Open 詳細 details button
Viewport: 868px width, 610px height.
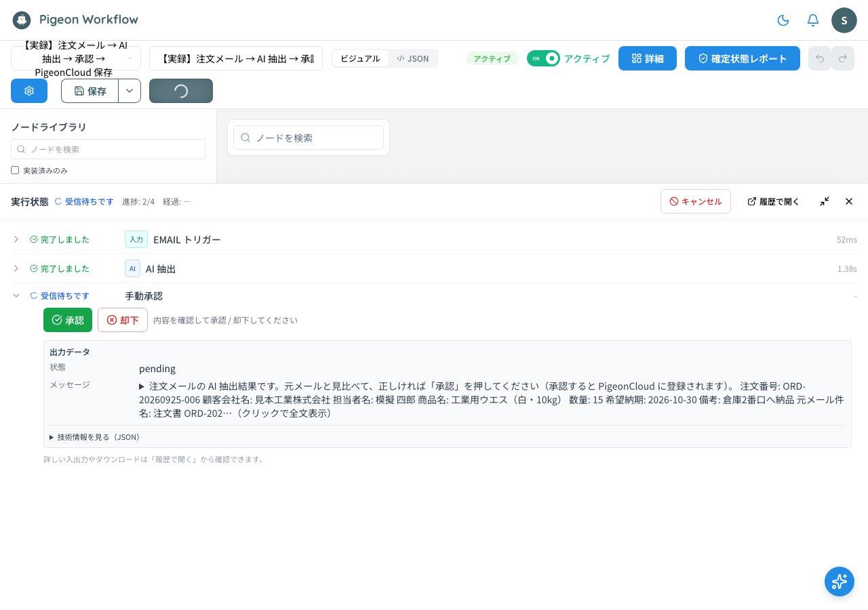click(x=648, y=58)
